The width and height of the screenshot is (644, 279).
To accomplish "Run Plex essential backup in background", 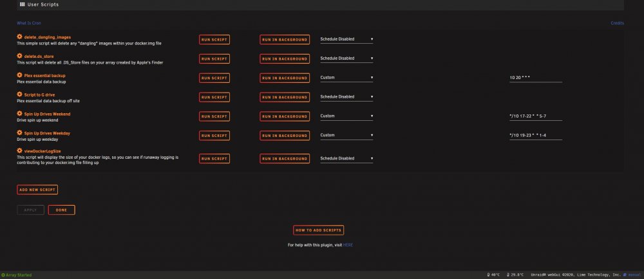I will (x=285, y=78).
